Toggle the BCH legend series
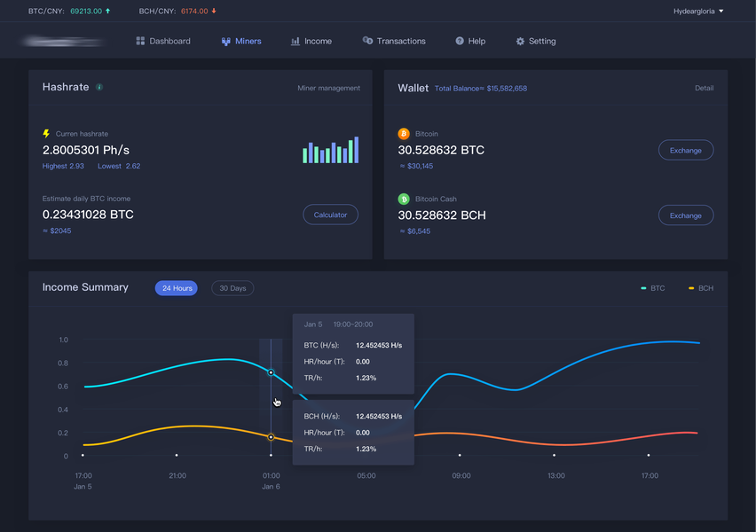Viewport: 756px width, 532px height. click(x=701, y=288)
